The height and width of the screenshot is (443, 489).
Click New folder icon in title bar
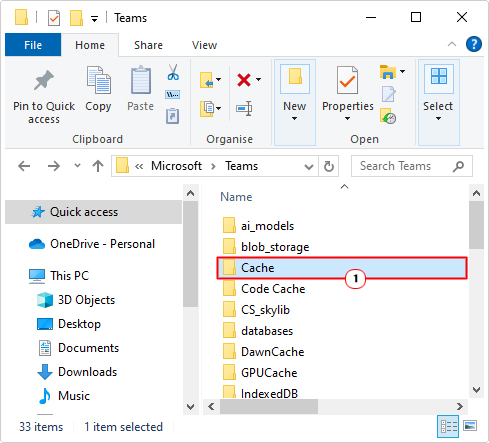point(76,18)
